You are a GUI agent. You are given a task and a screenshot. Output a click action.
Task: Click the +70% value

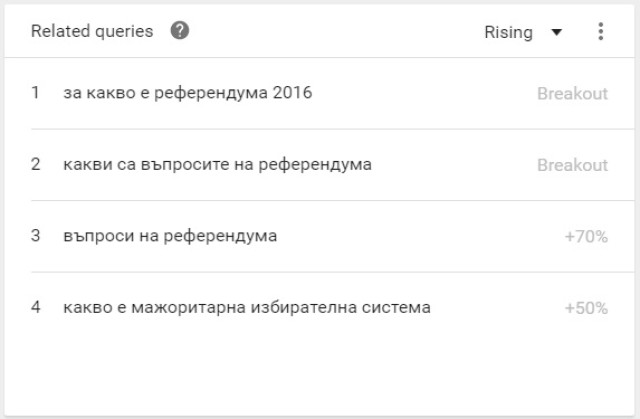(586, 236)
